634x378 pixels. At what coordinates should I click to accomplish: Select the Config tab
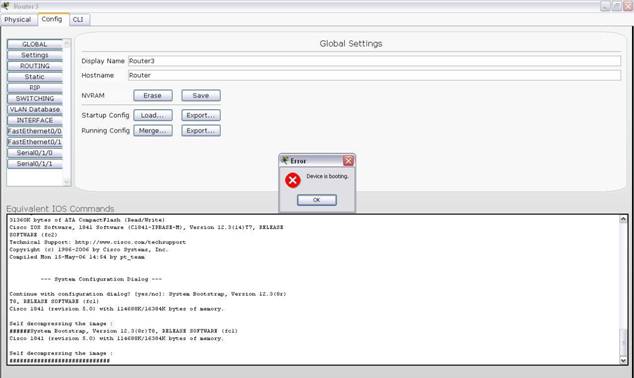[x=52, y=19]
